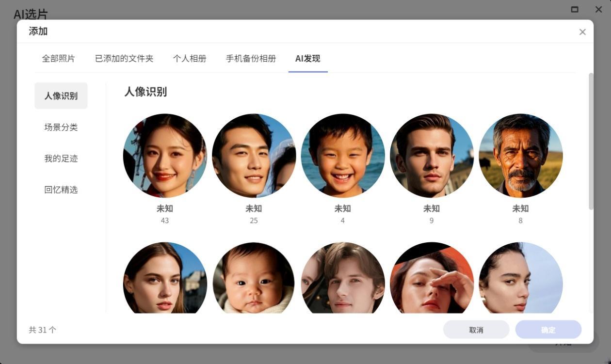
Task: Close the 添加 dialog with X icon
Action: [582, 32]
